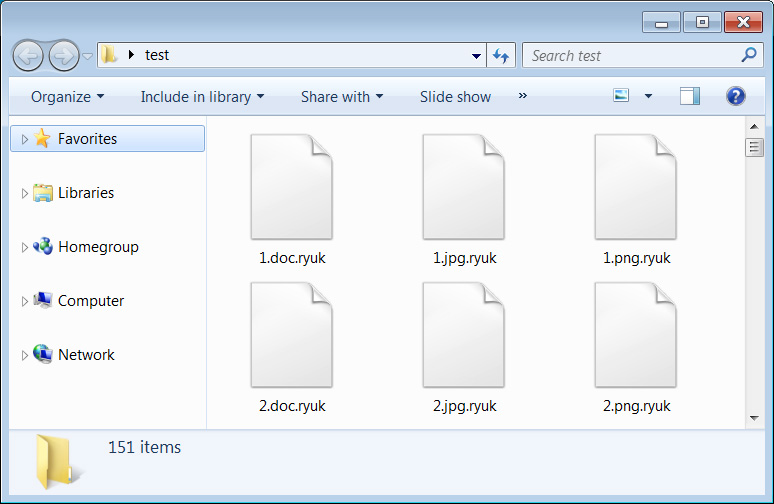Expand the Libraries tree node
The image size is (774, 504).
click(x=24, y=193)
